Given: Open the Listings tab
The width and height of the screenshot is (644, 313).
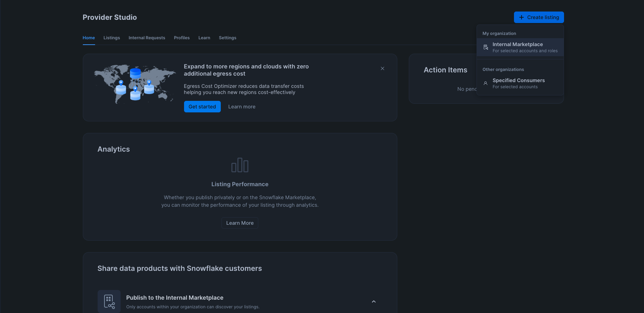Looking at the screenshot, I should pos(112,38).
